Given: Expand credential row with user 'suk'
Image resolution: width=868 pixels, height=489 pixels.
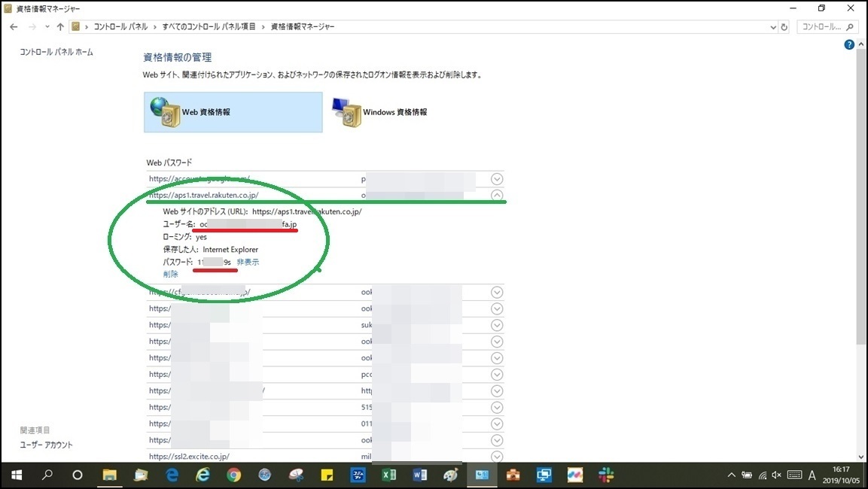Looking at the screenshot, I should click(x=497, y=325).
